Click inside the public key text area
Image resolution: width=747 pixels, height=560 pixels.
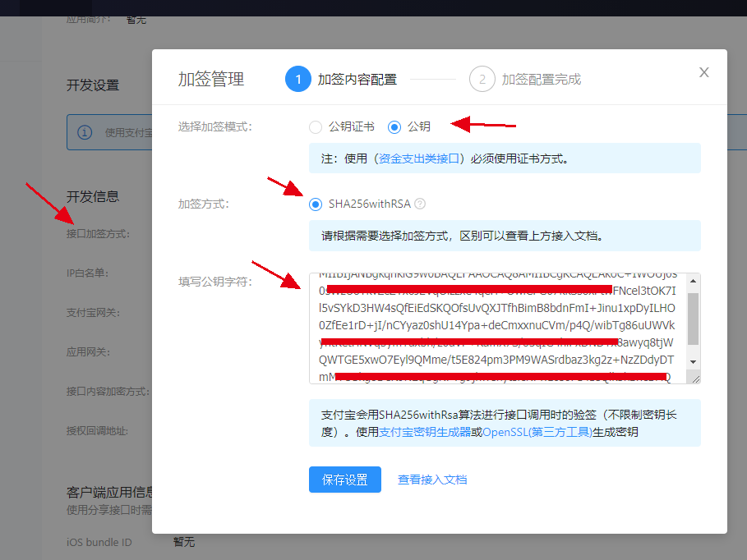[498, 328]
